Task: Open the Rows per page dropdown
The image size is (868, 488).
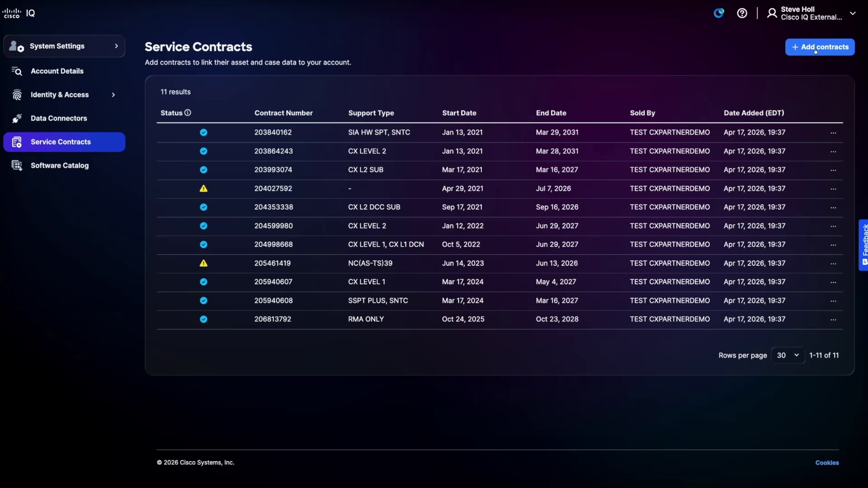Action: click(788, 355)
